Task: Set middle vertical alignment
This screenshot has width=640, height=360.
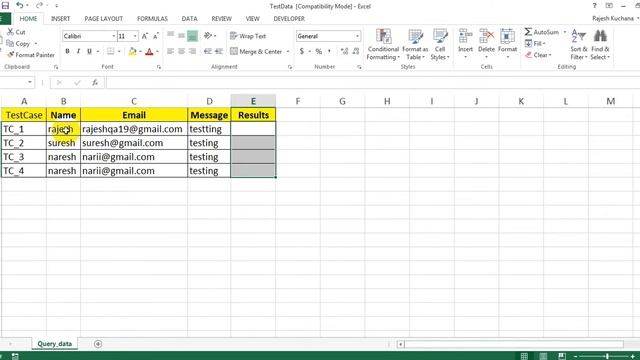Action: pyautogui.click(x=182, y=36)
